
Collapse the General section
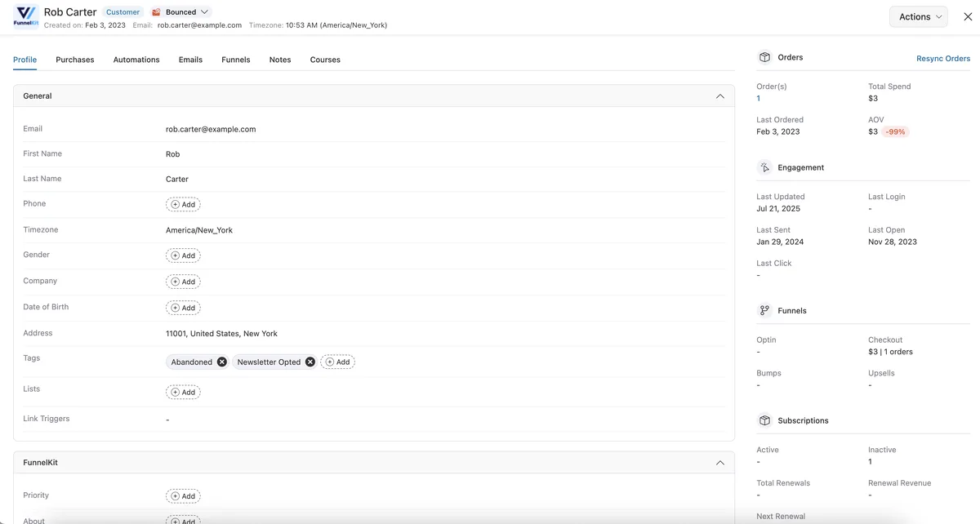[x=719, y=96]
